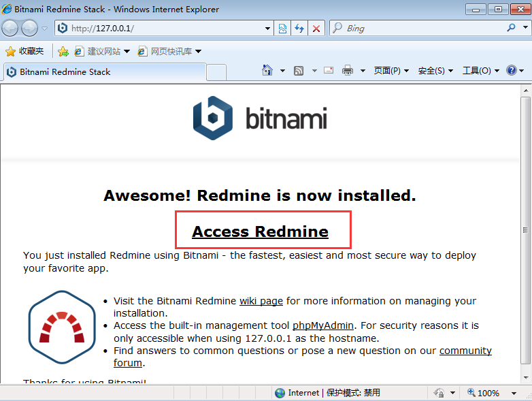Click the Bitnami logo image

click(260, 118)
